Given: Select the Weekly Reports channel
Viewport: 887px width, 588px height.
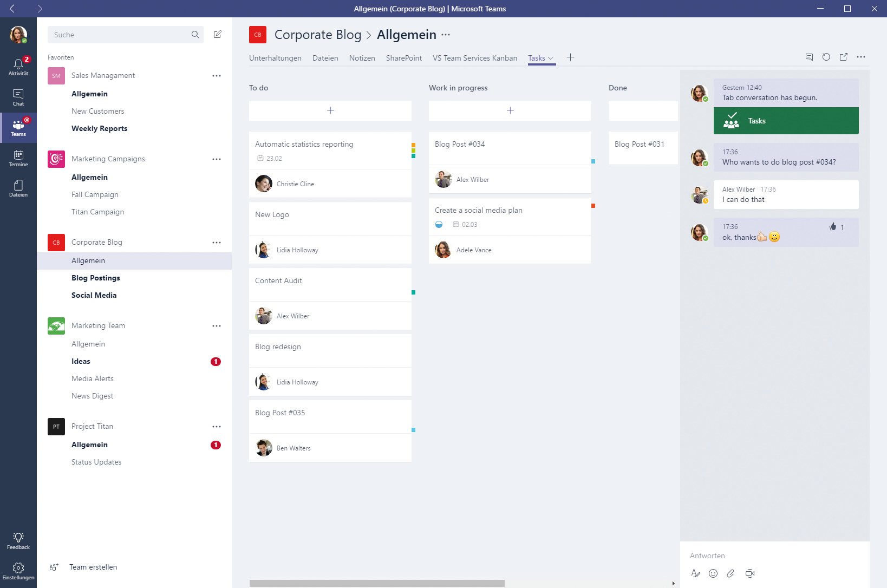Looking at the screenshot, I should tap(100, 128).
